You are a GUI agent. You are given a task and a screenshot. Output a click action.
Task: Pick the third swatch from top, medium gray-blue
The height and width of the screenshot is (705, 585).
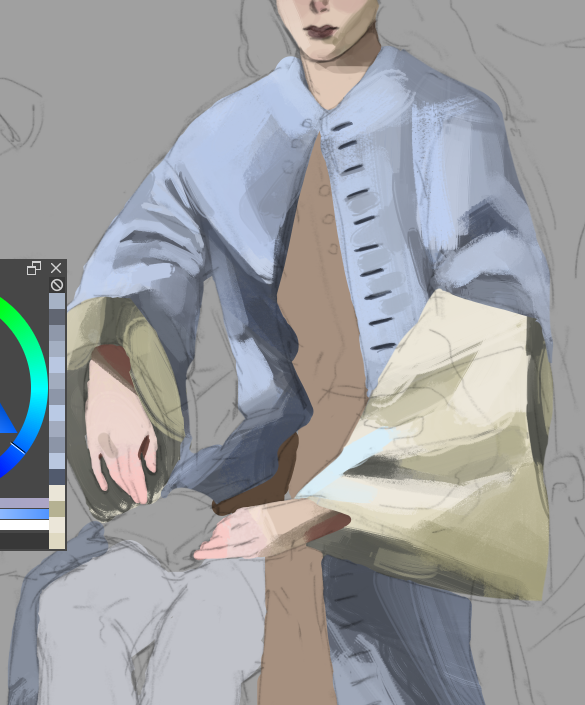coord(57,333)
